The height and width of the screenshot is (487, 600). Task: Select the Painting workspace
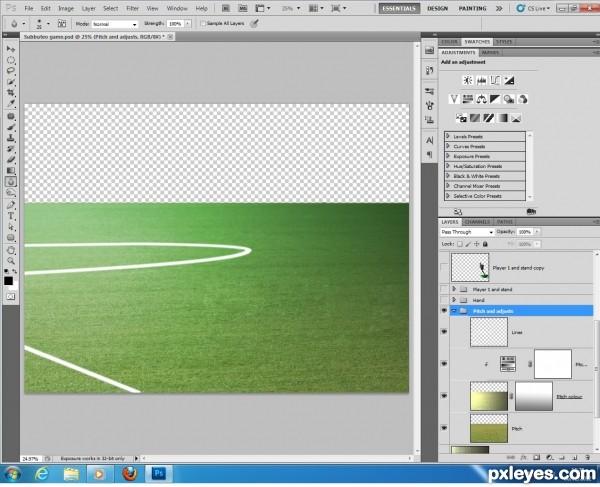click(473, 8)
